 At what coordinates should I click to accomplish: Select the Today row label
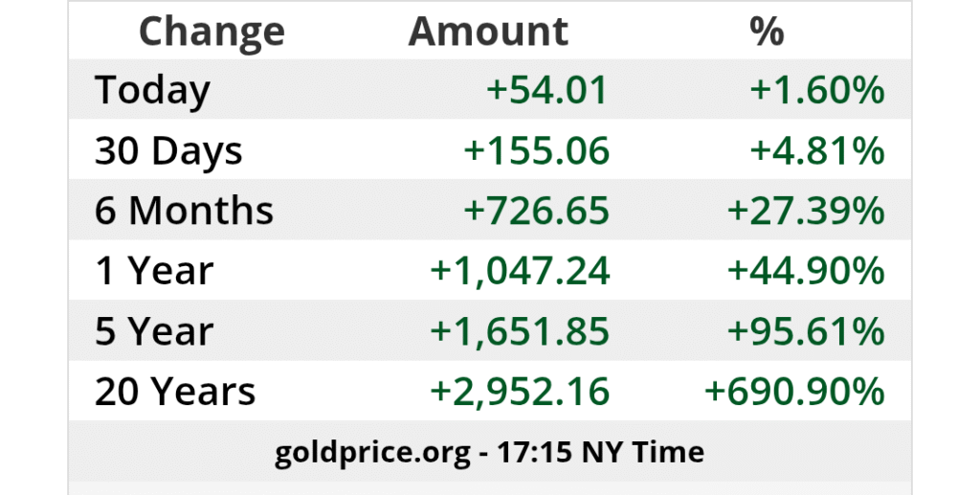click(x=152, y=91)
